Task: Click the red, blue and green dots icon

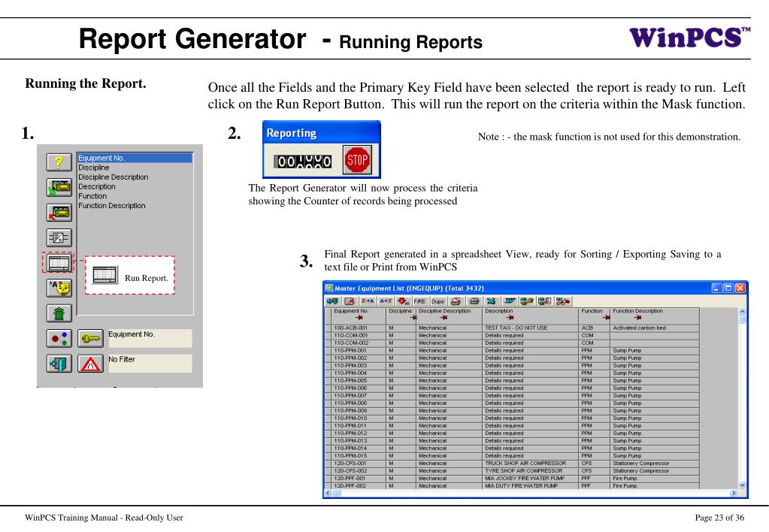Action: (59, 338)
